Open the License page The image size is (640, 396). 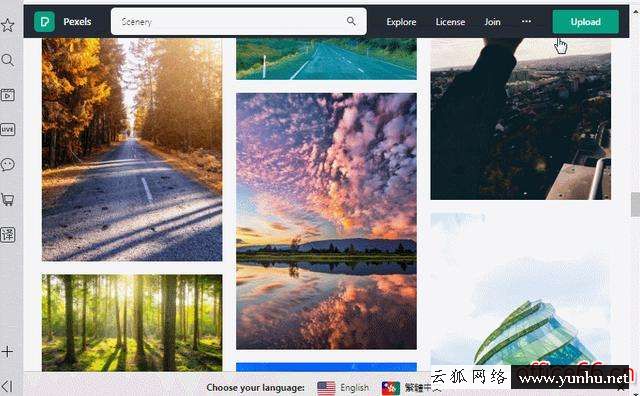[x=450, y=22]
